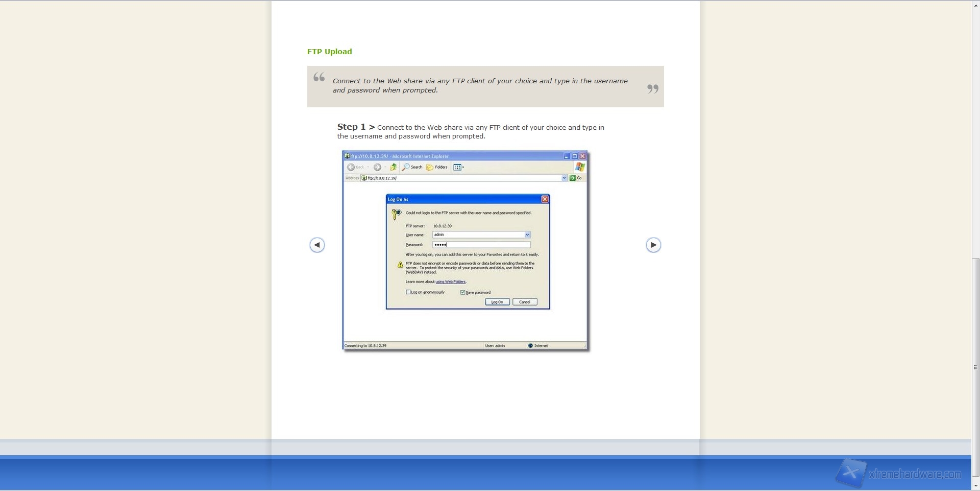Screen dimensions: 980x491
Task: Click into the Password field
Action: [x=481, y=245]
